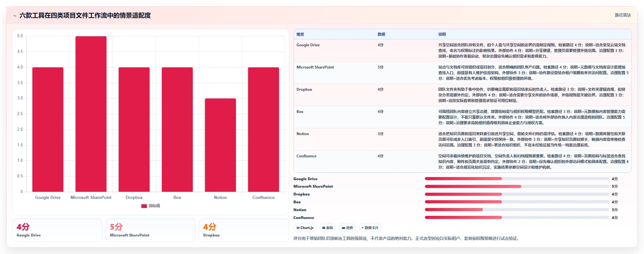Open the 4分 Dropbox data card
The height and width of the screenshot is (254, 644).
pyautogui.click(x=244, y=230)
